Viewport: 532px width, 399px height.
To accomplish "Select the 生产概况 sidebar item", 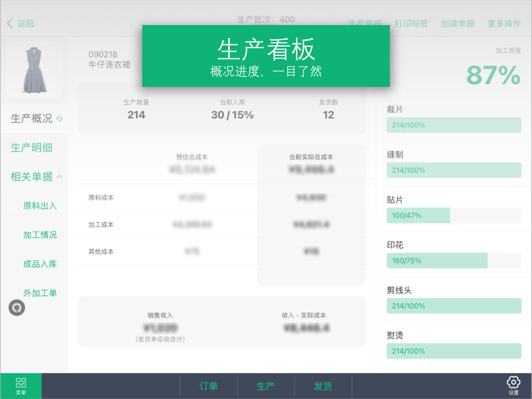I will tap(31, 119).
